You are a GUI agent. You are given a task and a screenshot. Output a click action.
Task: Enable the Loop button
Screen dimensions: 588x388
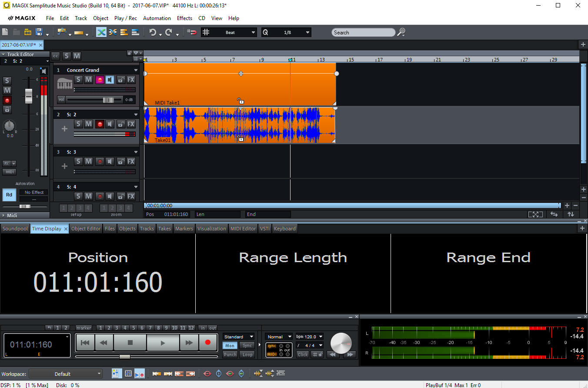click(x=247, y=354)
